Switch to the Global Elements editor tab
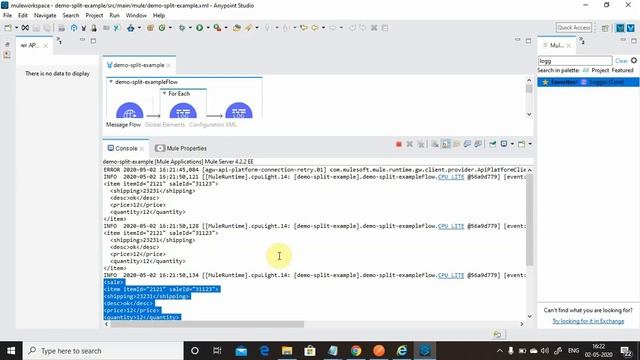Image resolution: width=640 pixels, height=360 pixels. (165, 124)
